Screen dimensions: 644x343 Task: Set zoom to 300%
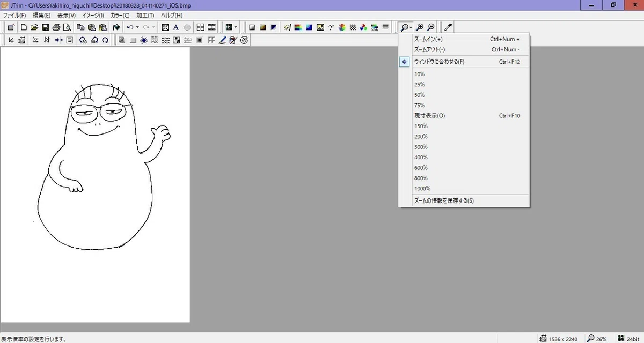point(464,147)
